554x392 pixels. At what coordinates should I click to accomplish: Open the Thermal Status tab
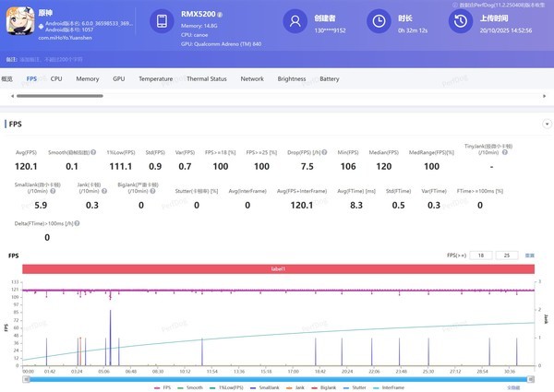206,79
